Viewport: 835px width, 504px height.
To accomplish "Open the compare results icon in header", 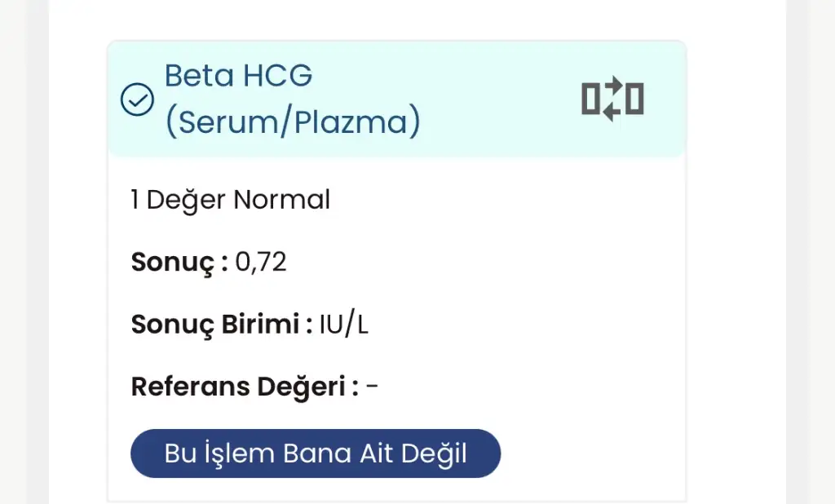I will tap(612, 99).
